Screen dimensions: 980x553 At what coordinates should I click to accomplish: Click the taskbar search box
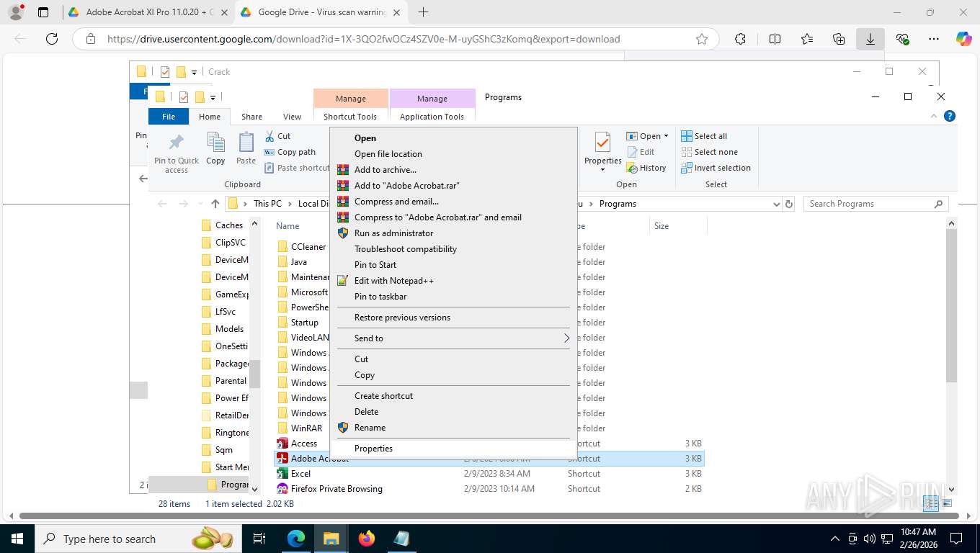[137, 539]
